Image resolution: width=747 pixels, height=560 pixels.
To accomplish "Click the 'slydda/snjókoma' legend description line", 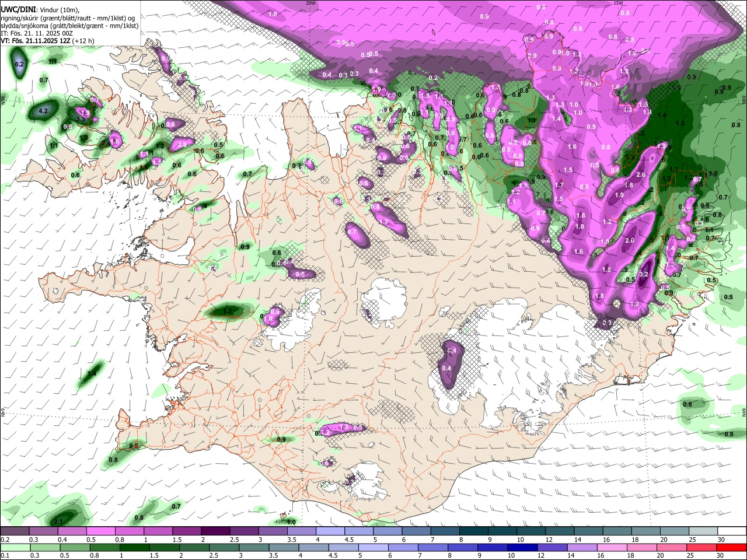I will pos(69,26).
